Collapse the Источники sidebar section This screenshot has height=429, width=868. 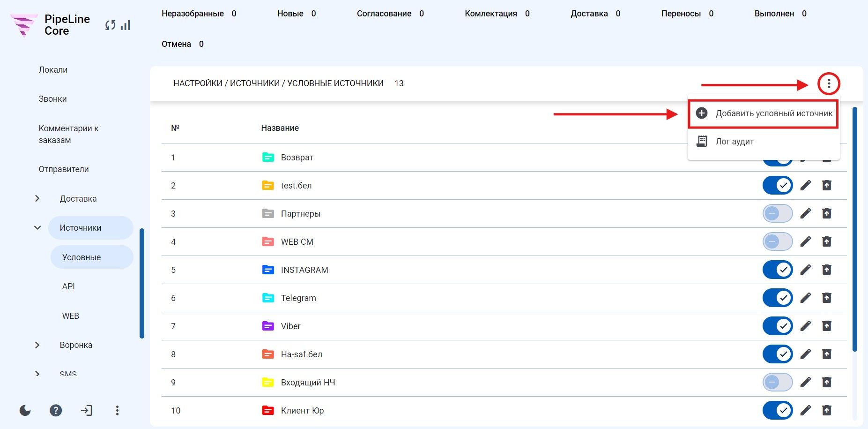[37, 228]
